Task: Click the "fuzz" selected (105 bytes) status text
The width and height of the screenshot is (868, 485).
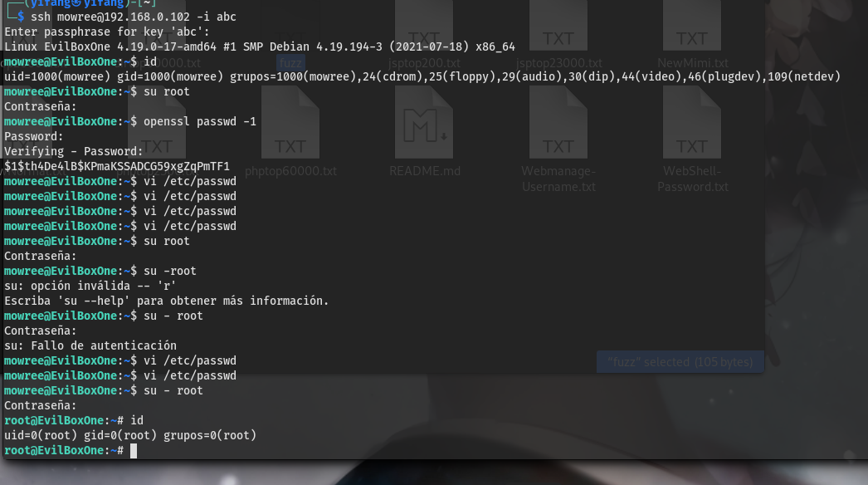Action: tap(680, 362)
